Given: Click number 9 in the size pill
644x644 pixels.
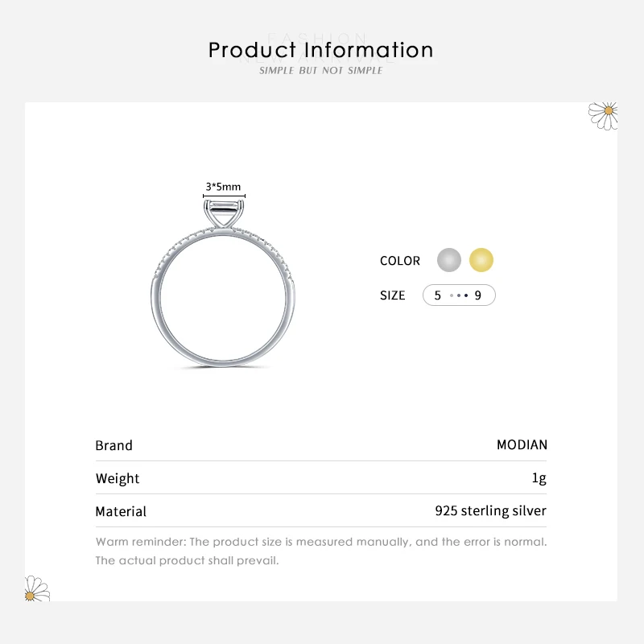Looking at the screenshot, I should 478,295.
